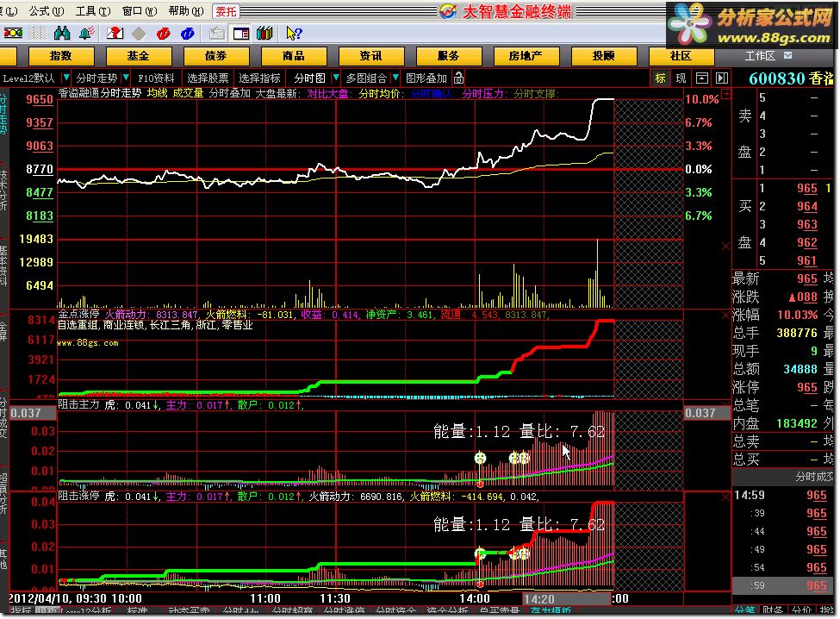Click the red round info icon
This screenshot has height=619, width=840.
click(164, 34)
